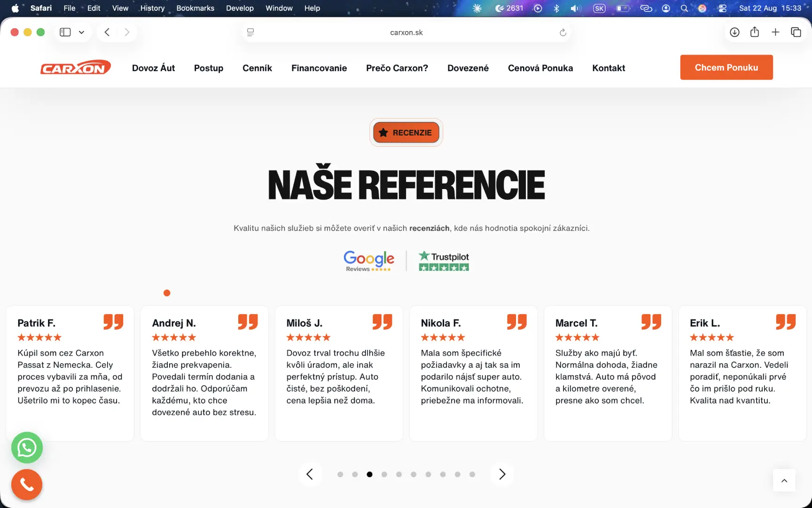
Task: Open new tab with plus icon
Action: coord(775,32)
